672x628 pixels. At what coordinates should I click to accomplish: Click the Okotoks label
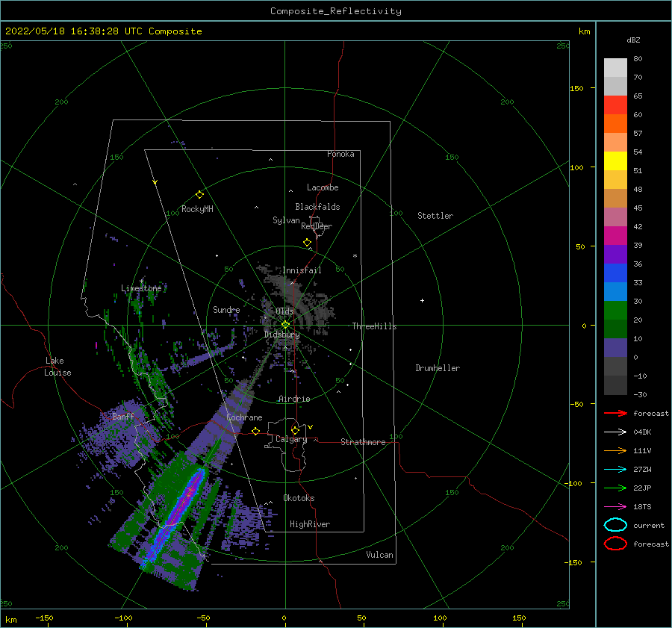coord(299,497)
